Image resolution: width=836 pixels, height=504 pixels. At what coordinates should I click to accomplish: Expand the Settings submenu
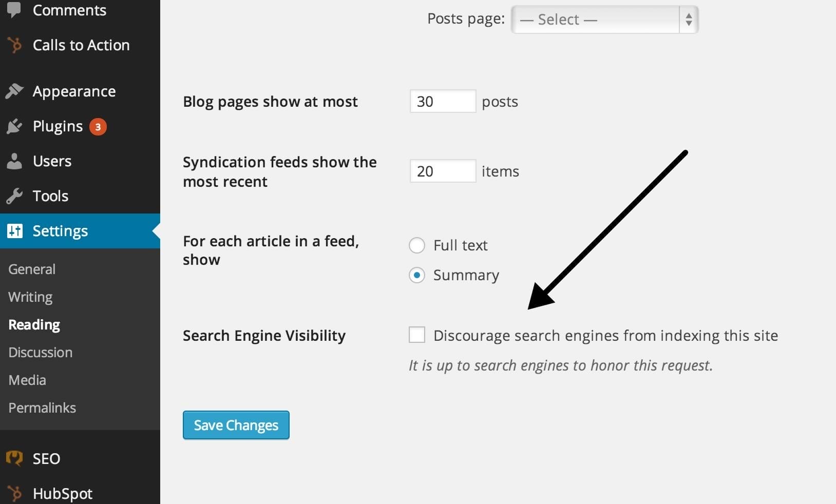point(60,230)
